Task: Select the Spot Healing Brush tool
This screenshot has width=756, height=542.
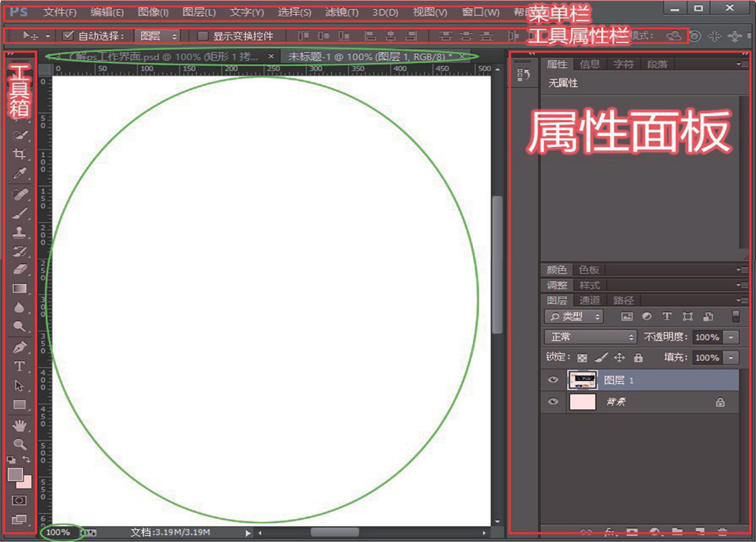Action: pyautogui.click(x=20, y=194)
